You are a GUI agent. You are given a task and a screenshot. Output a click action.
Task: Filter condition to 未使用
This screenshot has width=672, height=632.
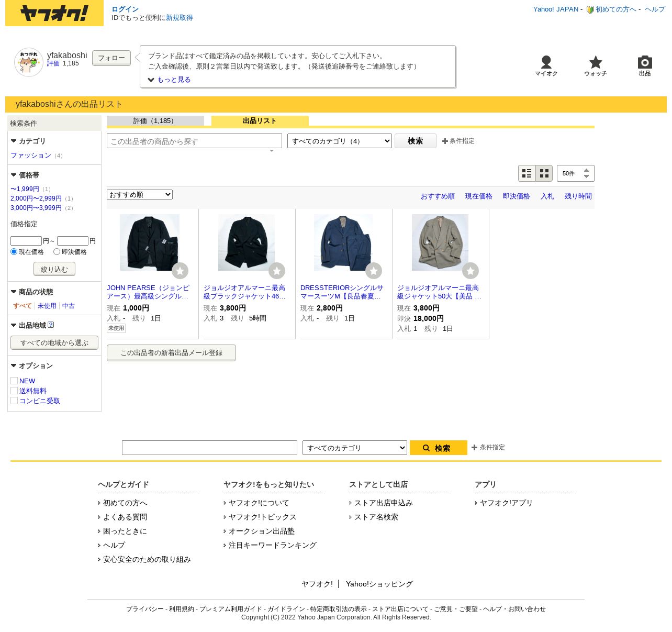(47, 306)
